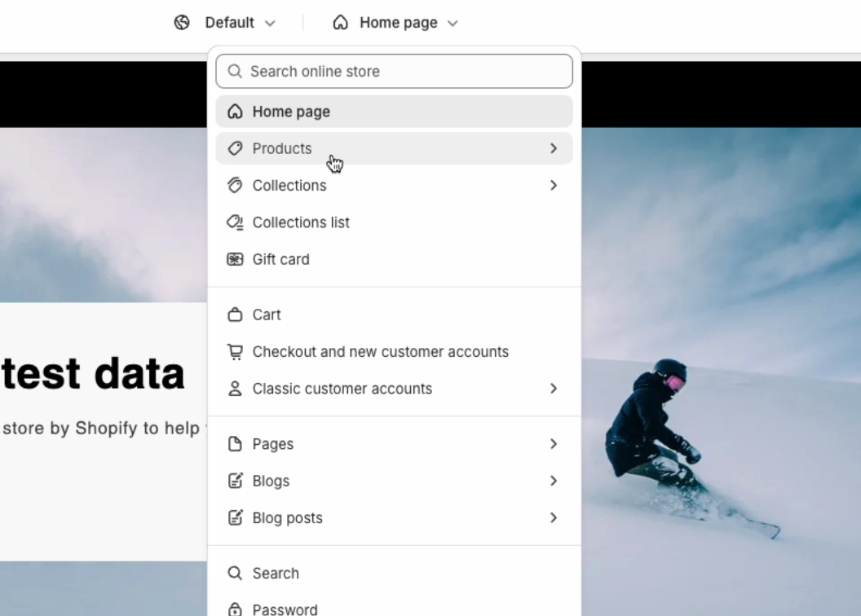Click the magnifier icon in the search field
This screenshot has width=861, height=616.
pos(235,72)
